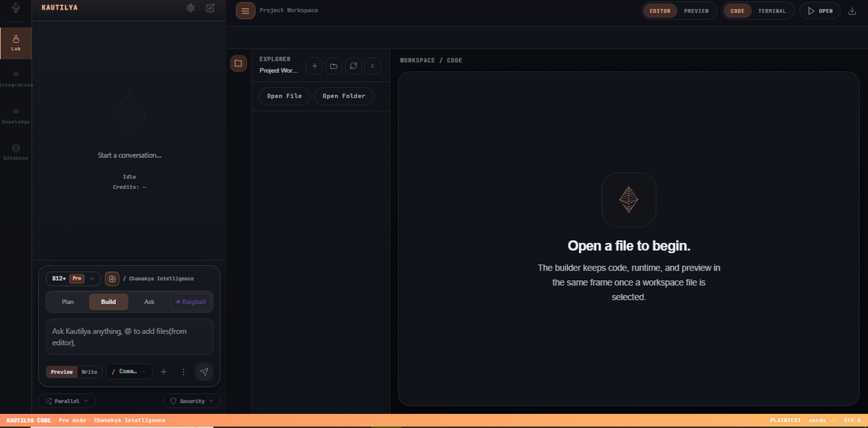Download project with the download icon
Viewport: 868px width, 428px height.
coord(852,11)
